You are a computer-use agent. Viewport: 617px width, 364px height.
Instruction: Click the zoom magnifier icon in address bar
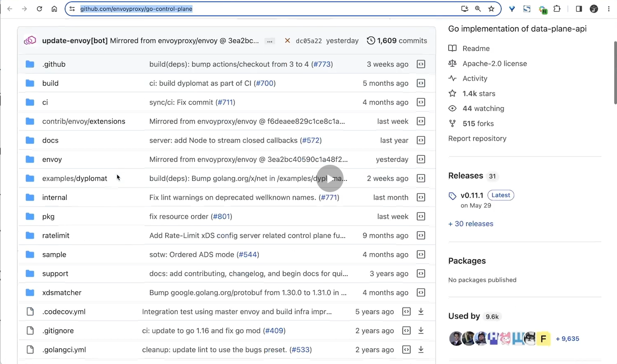pyautogui.click(x=478, y=9)
